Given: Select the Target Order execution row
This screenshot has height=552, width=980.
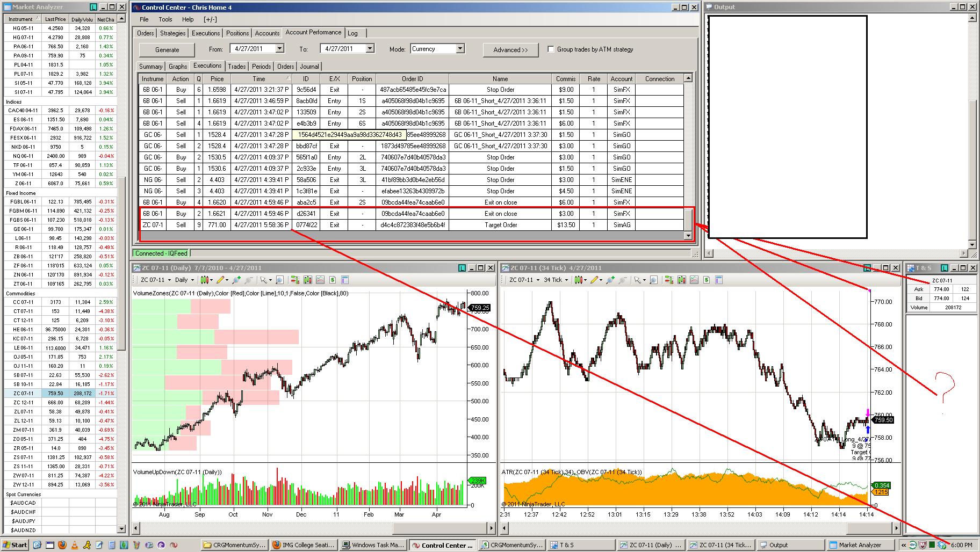Looking at the screenshot, I should (x=412, y=225).
